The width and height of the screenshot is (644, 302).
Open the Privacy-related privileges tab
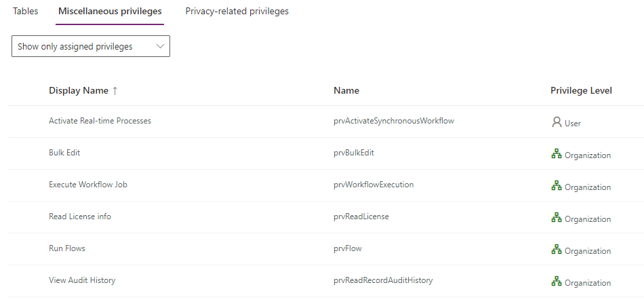tap(237, 12)
